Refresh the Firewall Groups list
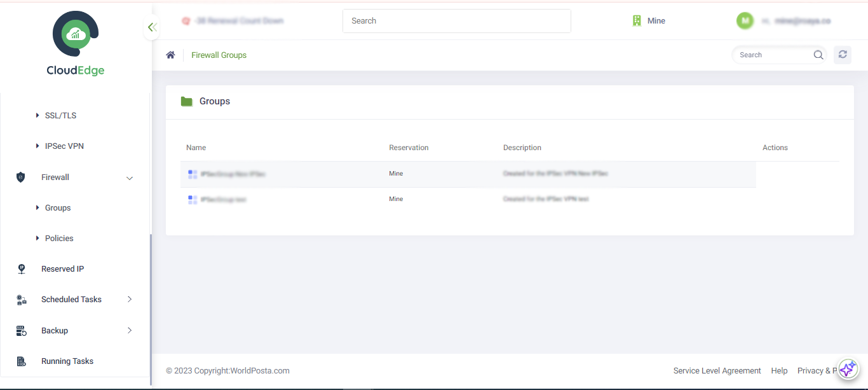Image resolution: width=868 pixels, height=390 pixels. click(843, 55)
